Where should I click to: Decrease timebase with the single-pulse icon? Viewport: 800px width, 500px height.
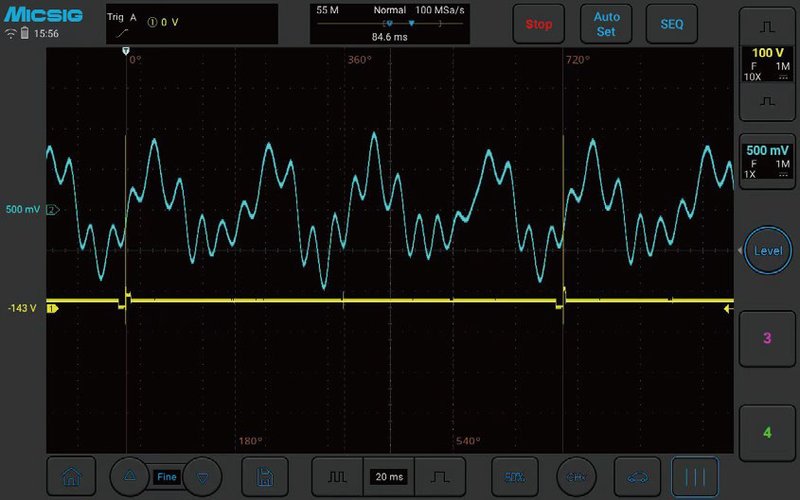tap(440, 477)
